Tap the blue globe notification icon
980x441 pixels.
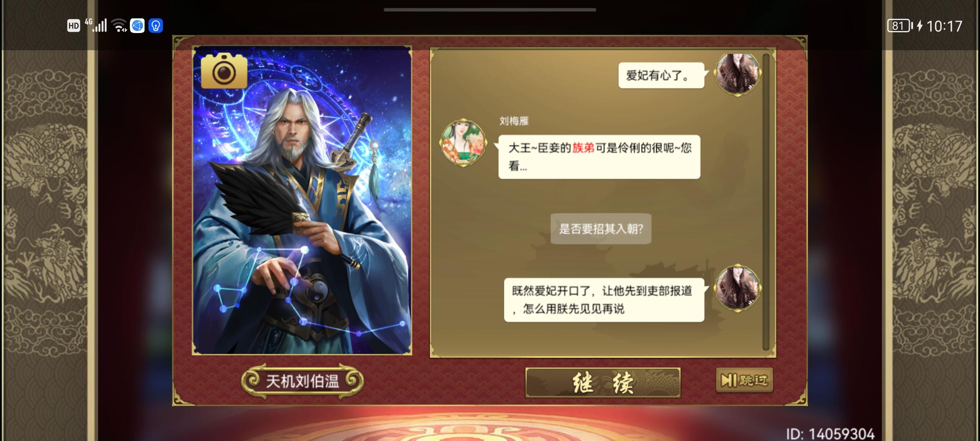[x=137, y=26]
